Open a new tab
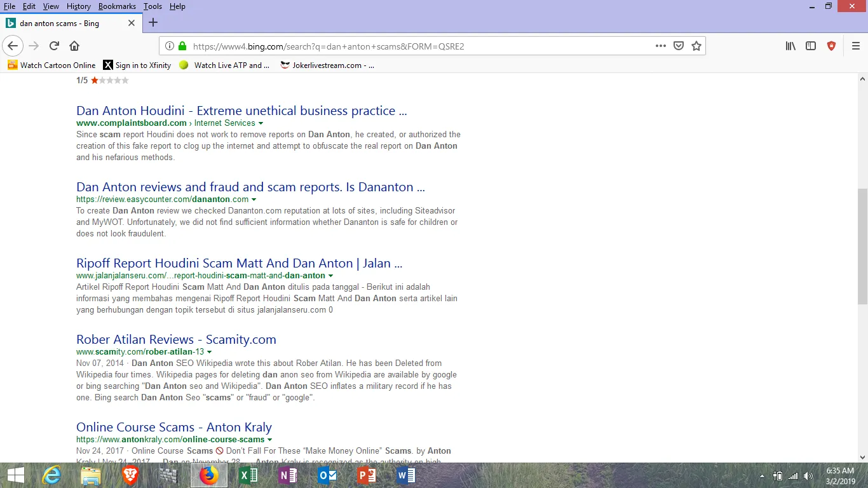 pos(153,23)
